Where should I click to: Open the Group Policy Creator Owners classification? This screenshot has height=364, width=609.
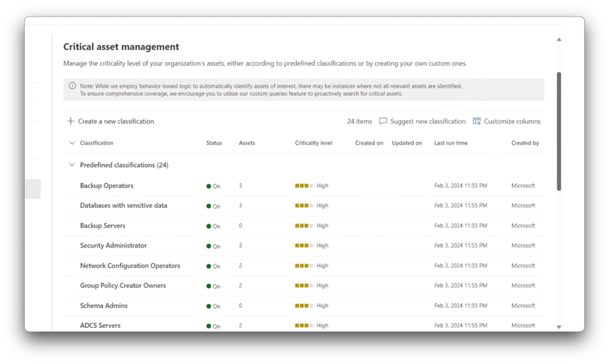coord(123,285)
